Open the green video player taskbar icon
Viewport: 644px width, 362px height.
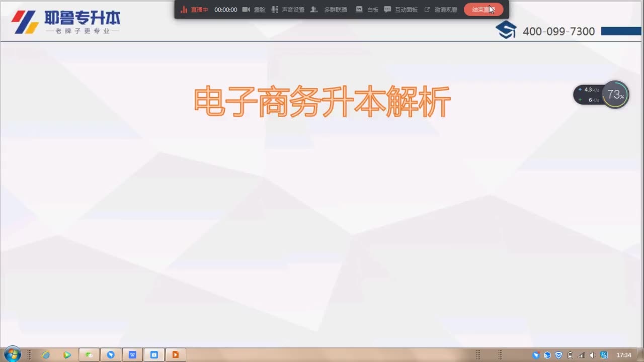(67, 355)
